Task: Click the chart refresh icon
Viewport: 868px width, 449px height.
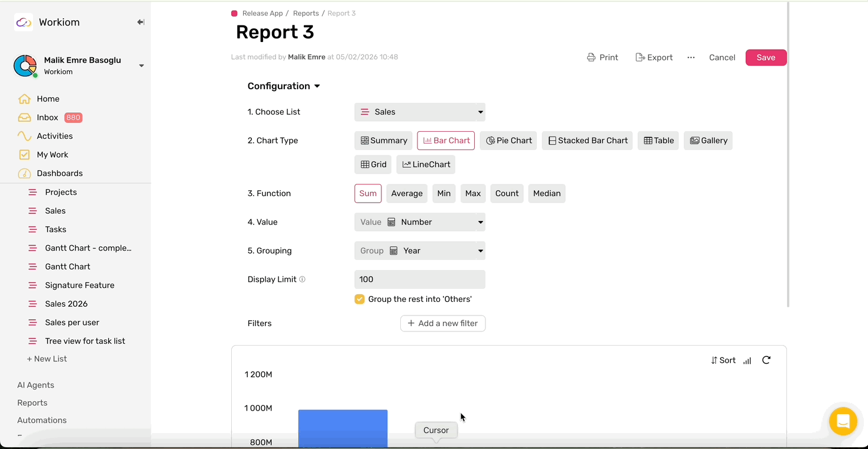Action: 766,360
